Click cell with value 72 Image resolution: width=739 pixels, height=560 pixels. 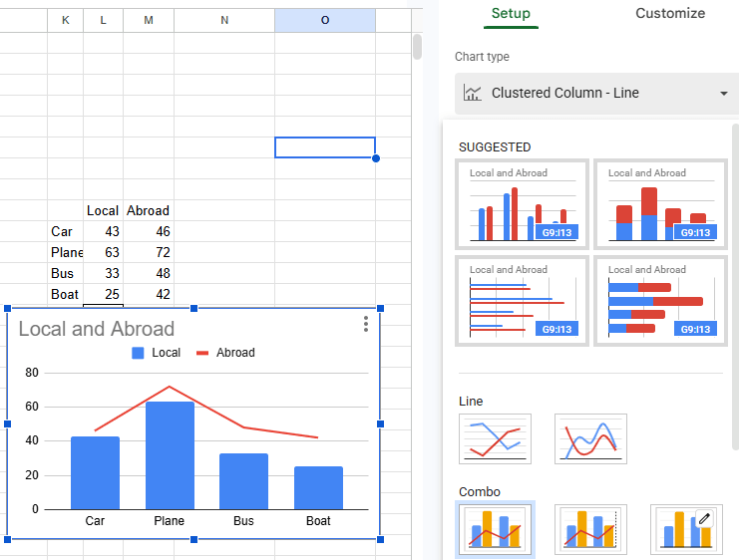(x=149, y=252)
